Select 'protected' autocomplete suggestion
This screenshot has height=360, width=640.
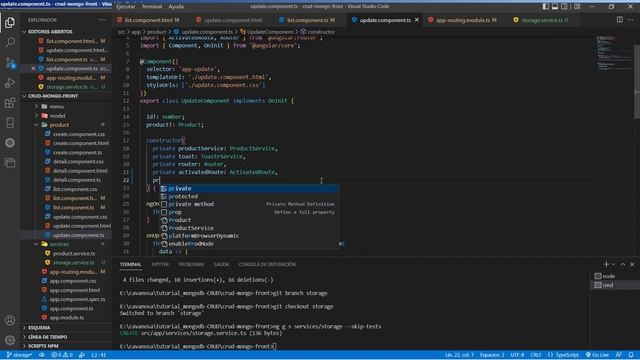pyautogui.click(x=249, y=196)
